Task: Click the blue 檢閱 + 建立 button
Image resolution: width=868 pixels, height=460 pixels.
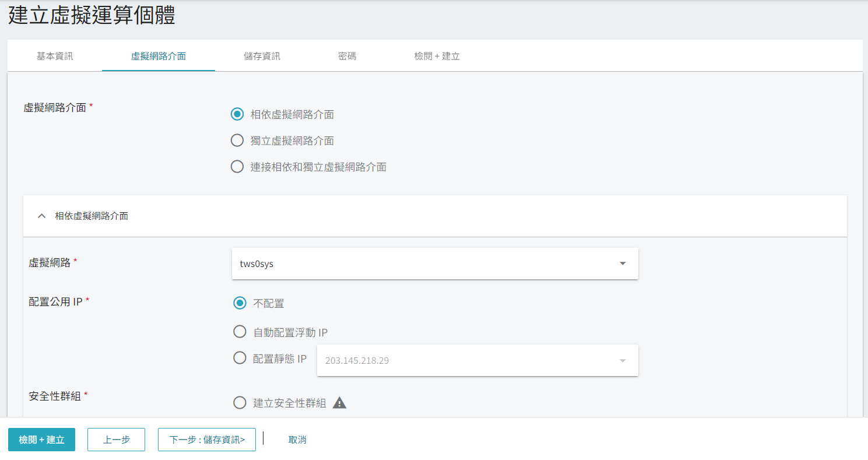Action: click(42, 440)
